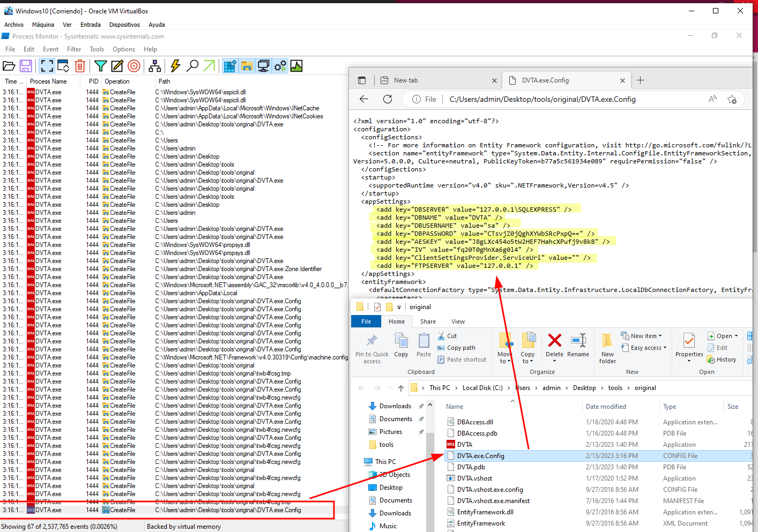Click the green Jump To arrow icon
The image size is (758, 532).
point(209,66)
